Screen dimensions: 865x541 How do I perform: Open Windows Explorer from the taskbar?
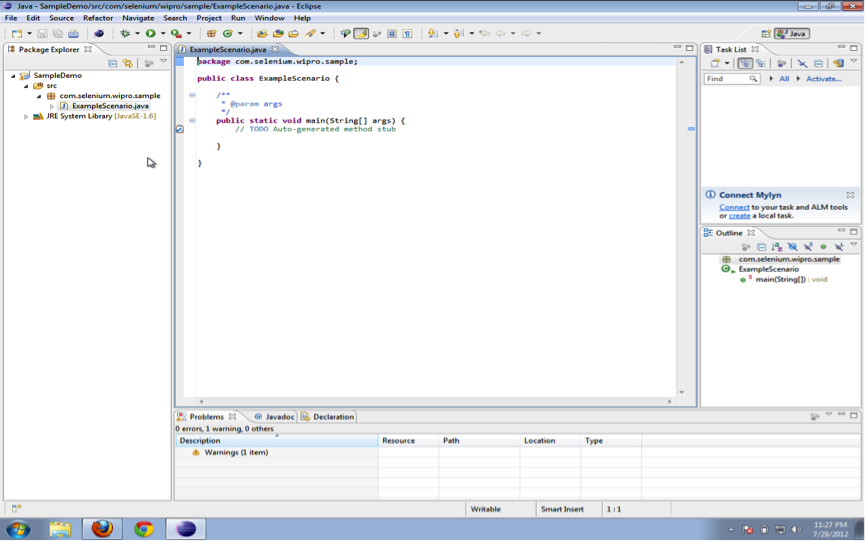(x=60, y=529)
